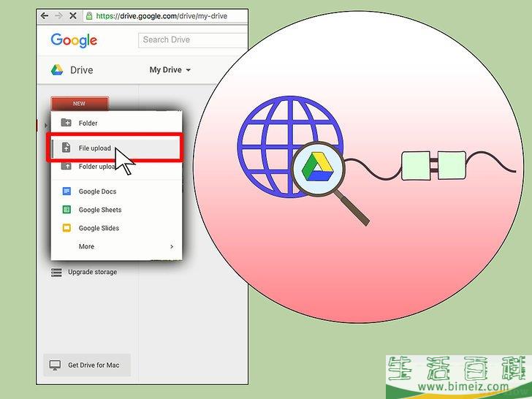This screenshot has height=399, width=532.
Task: Click the green Google Sheets icon
Action: click(66, 209)
